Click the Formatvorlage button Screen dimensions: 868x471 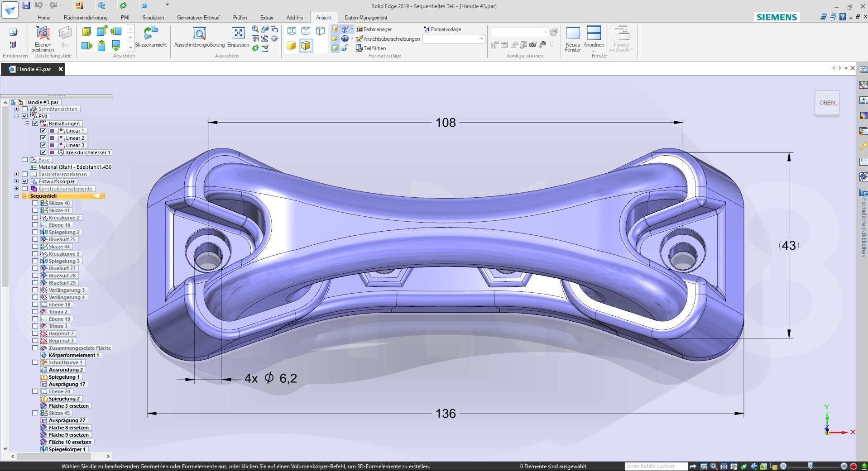(x=442, y=29)
